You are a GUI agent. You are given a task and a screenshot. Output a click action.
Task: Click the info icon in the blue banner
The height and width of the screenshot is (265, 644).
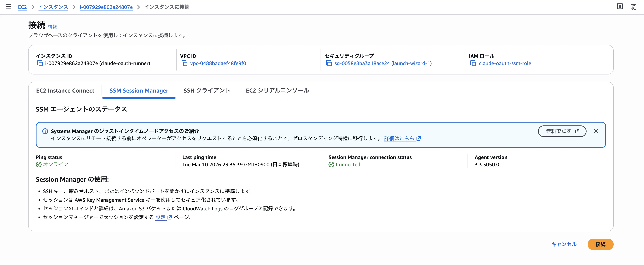tap(45, 131)
